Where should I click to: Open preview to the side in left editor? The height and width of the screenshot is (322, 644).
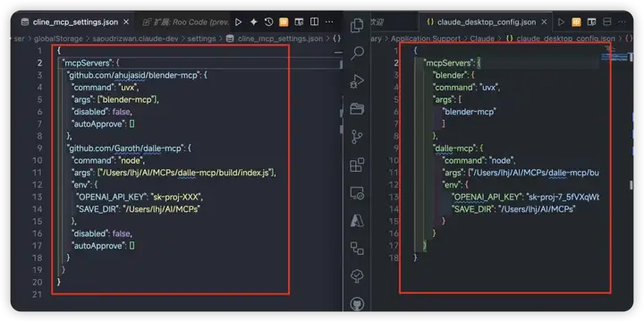(x=300, y=22)
